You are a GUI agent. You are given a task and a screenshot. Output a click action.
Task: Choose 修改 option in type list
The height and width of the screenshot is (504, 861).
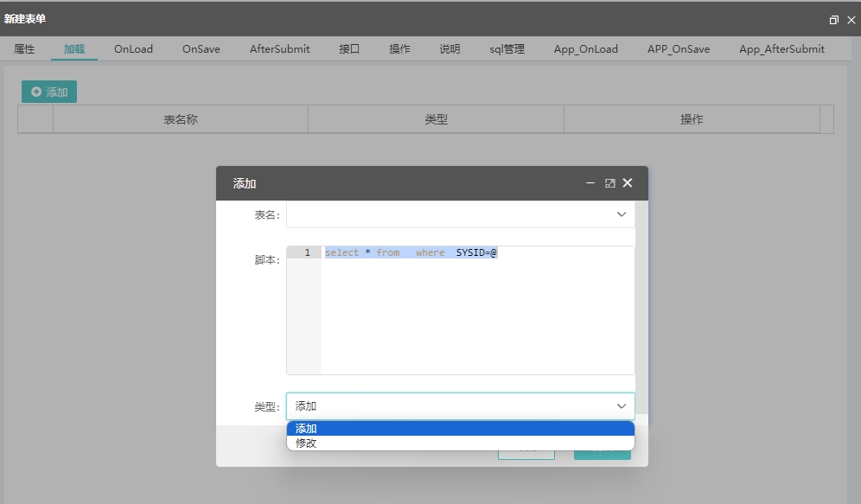click(x=460, y=443)
